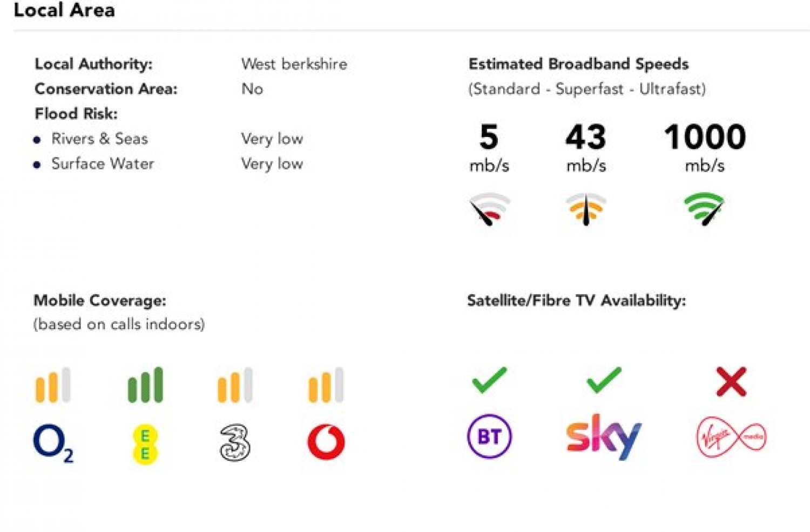Click the green signal bars above EE
The height and width of the screenshot is (532, 810).
tap(145, 385)
